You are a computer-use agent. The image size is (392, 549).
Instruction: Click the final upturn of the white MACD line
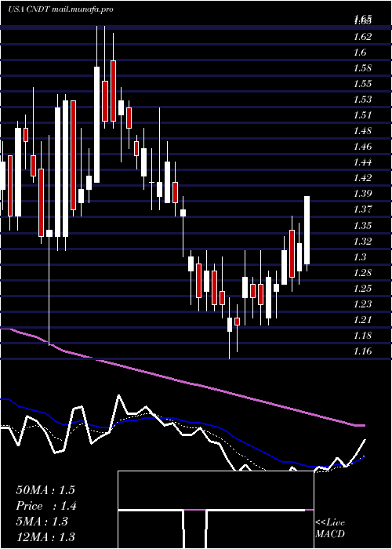point(361,448)
